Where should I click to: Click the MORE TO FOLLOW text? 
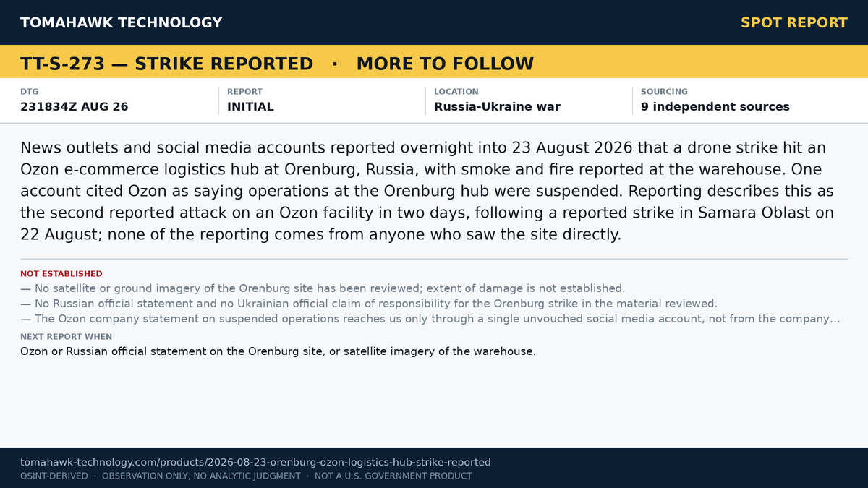(x=445, y=64)
